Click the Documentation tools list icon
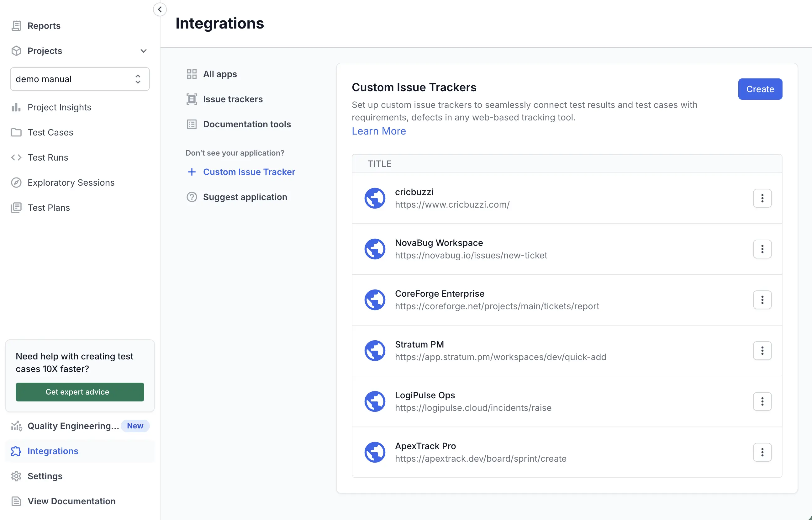This screenshot has width=812, height=520. [x=192, y=124]
